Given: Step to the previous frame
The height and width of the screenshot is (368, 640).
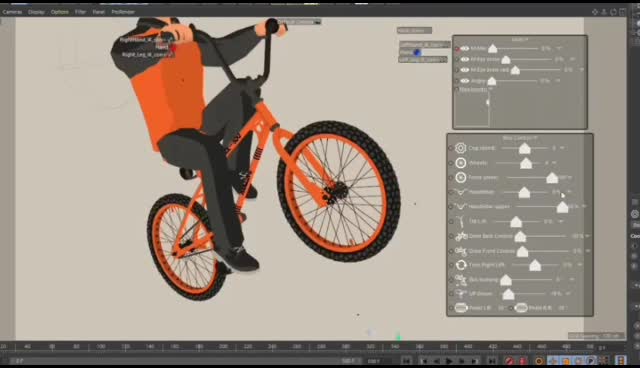Looking at the screenshot, I should coord(436,361).
